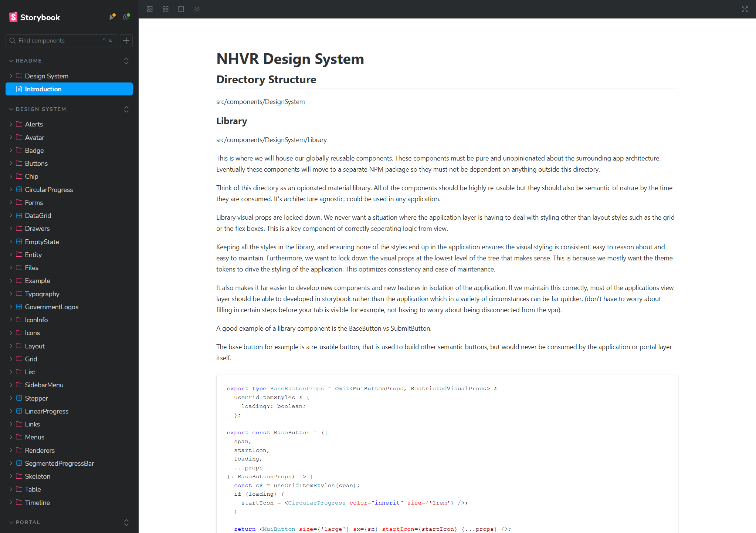The width and height of the screenshot is (756, 533).
Task: Toggle the light/dark theme sun icon
Action: [x=197, y=9]
